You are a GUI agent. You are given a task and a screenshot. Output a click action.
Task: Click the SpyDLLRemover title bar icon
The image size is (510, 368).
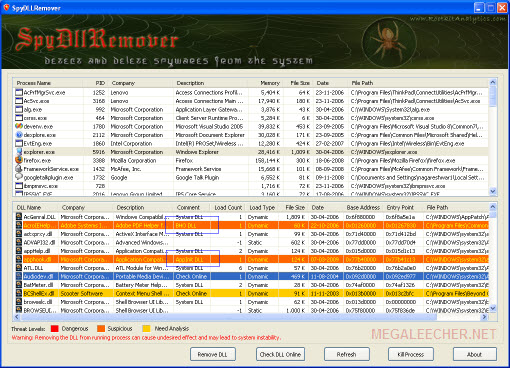pos(6,8)
